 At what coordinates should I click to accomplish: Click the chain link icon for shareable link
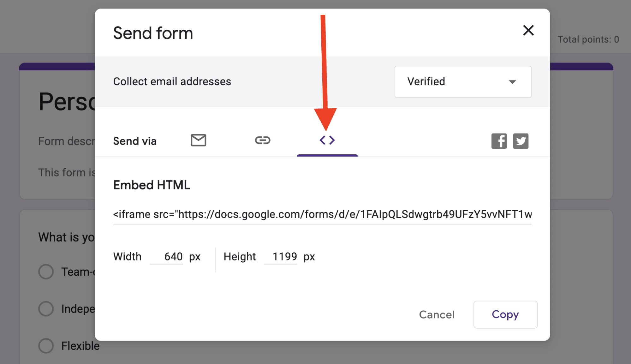click(262, 140)
